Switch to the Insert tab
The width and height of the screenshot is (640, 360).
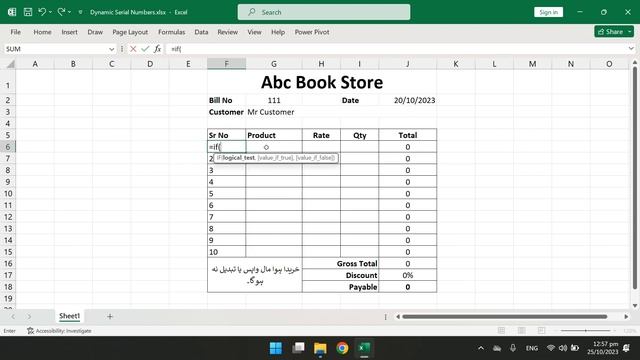tap(69, 32)
